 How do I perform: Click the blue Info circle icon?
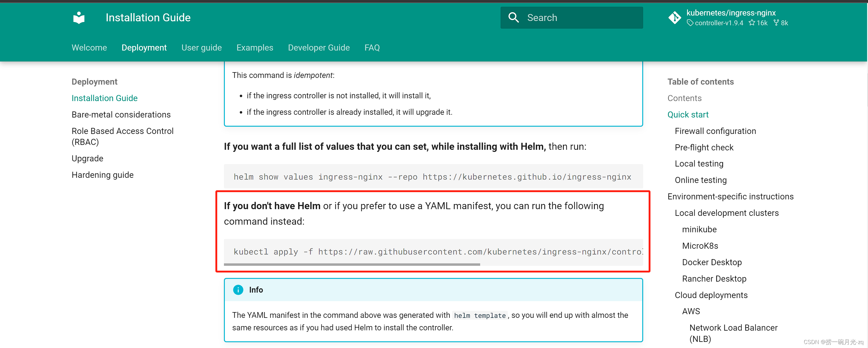[x=238, y=290]
